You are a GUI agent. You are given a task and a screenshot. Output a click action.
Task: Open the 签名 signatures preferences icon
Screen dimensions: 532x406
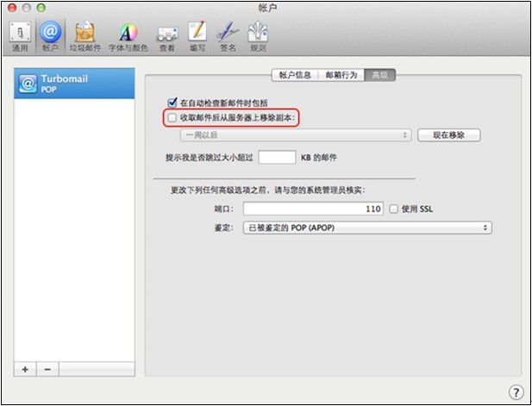click(x=228, y=34)
